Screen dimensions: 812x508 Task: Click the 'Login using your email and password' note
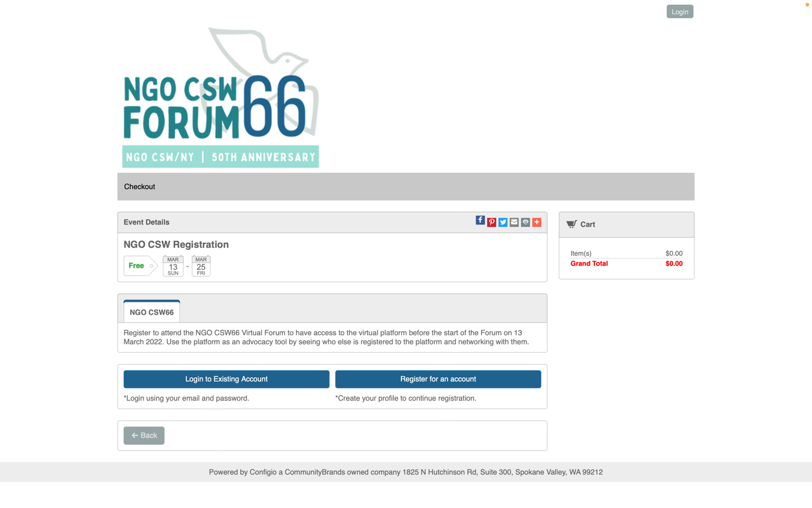pyautogui.click(x=186, y=398)
